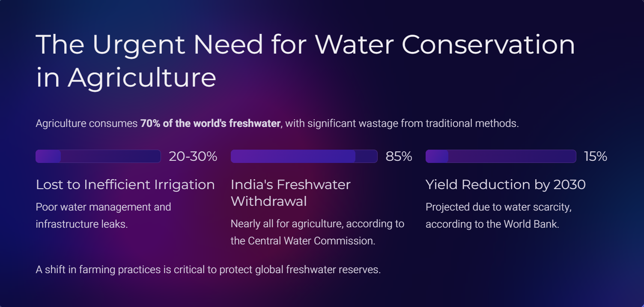
Task: Click the "Nearly all for agriculture" text line
Action: [317, 224]
